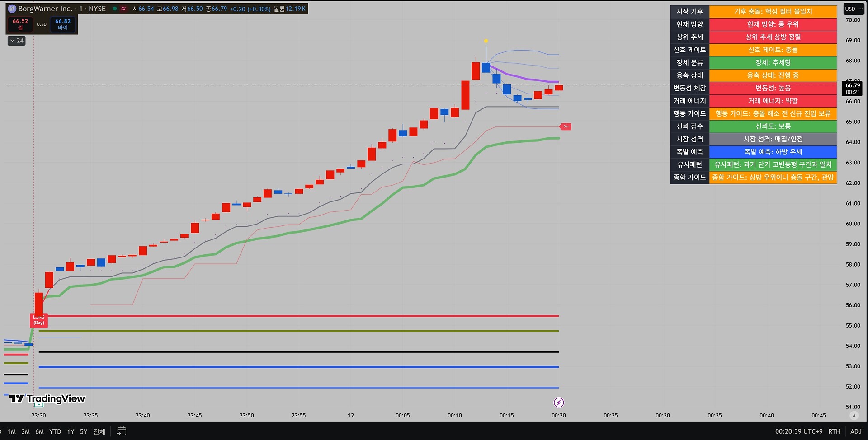Click the purple lightning flash event marker
868x440 pixels.
pyautogui.click(x=559, y=403)
